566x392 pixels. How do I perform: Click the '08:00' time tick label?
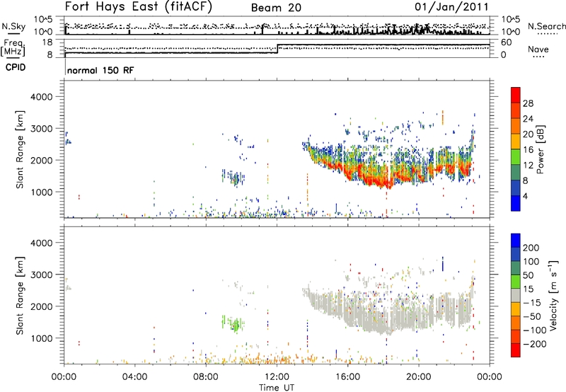[x=206, y=376]
